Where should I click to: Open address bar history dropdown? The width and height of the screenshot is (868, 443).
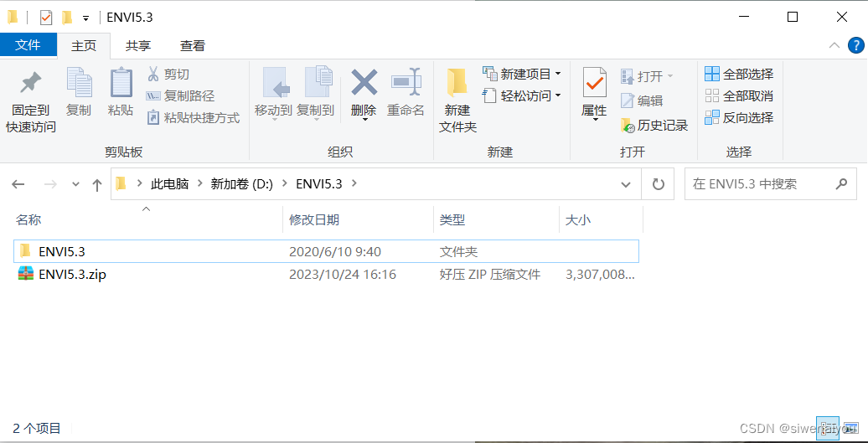(x=626, y=184)
